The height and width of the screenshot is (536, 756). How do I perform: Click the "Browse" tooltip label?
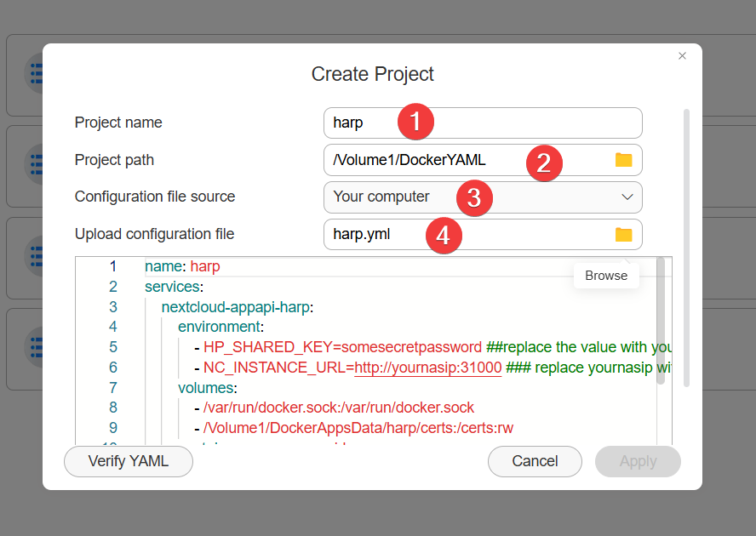click(606, 276)
